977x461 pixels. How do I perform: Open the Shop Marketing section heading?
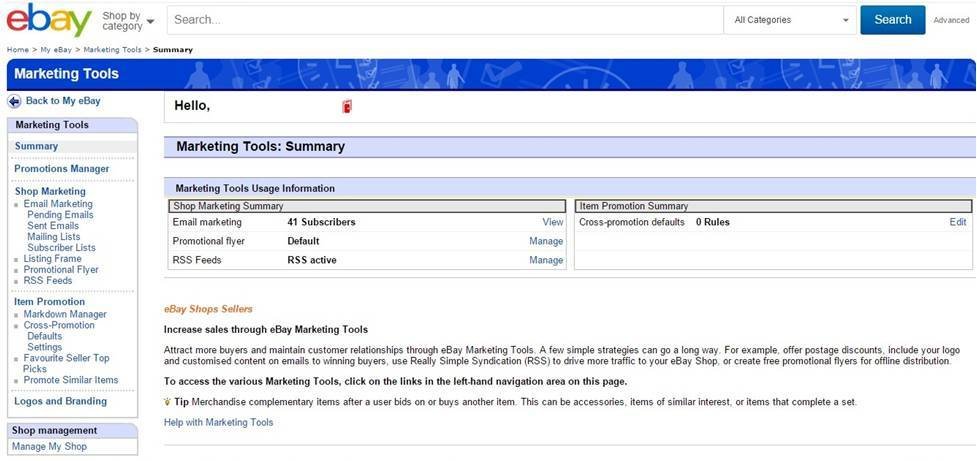coord(50,191)
